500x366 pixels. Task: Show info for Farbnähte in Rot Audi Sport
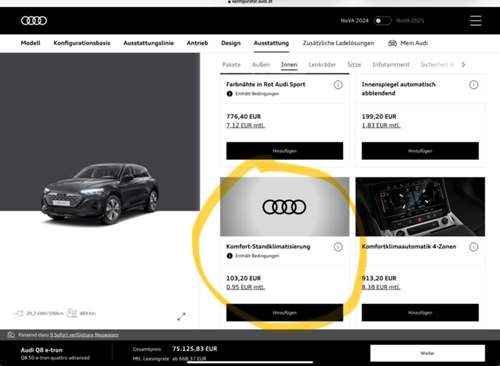(x=338, y=85)
